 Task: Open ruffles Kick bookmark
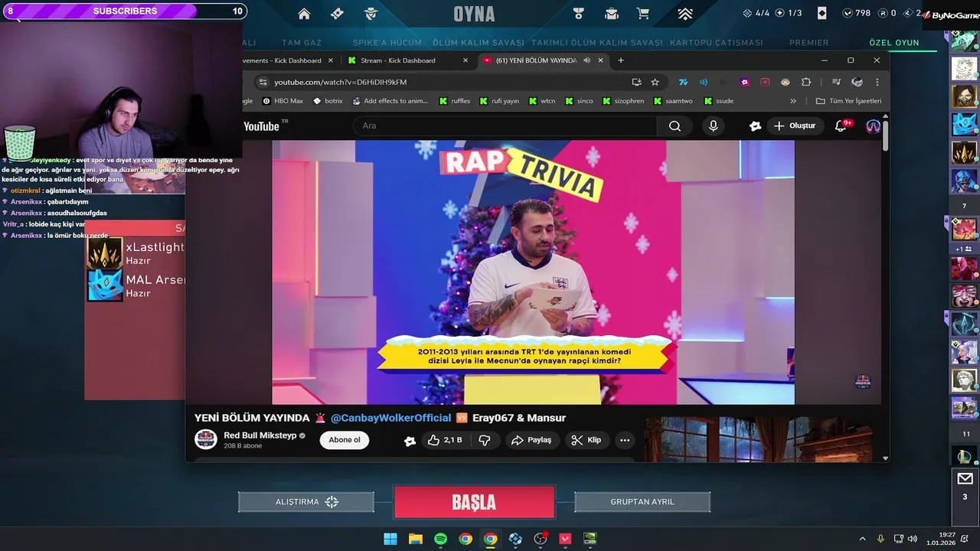[455, 101]
